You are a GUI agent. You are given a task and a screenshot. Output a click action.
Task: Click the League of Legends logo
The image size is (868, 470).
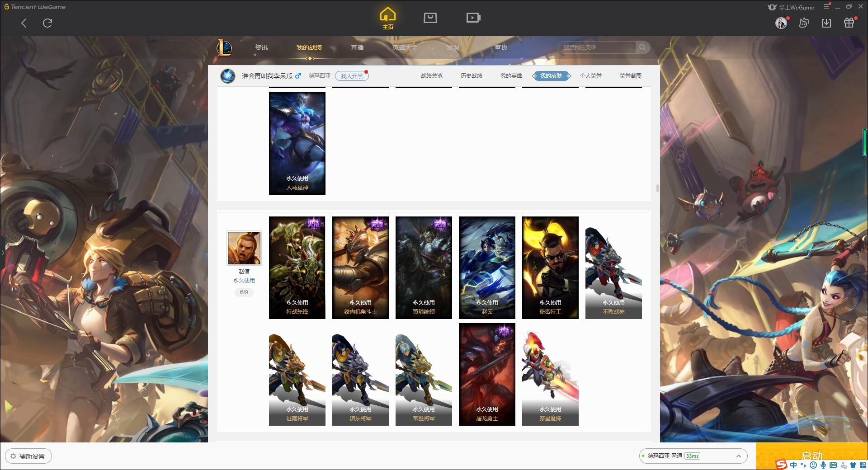(x=224, y=47)
